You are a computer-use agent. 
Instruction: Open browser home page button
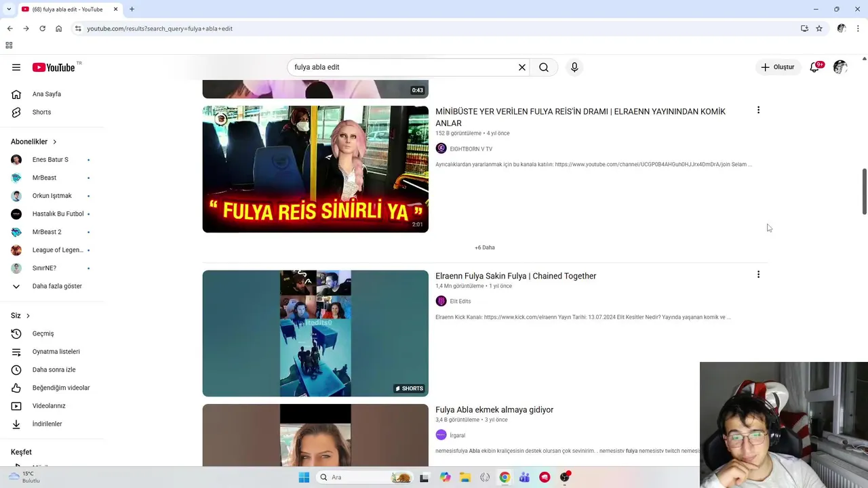click(x=58, y=28)
